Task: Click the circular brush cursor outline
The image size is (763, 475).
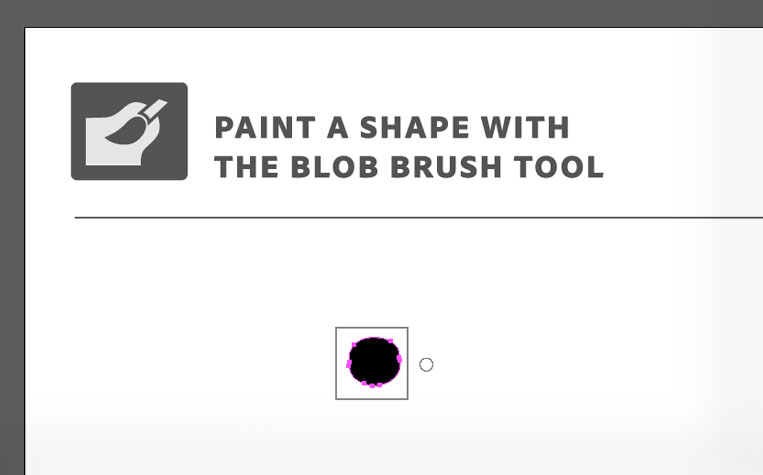Action: tap(426, 365)
